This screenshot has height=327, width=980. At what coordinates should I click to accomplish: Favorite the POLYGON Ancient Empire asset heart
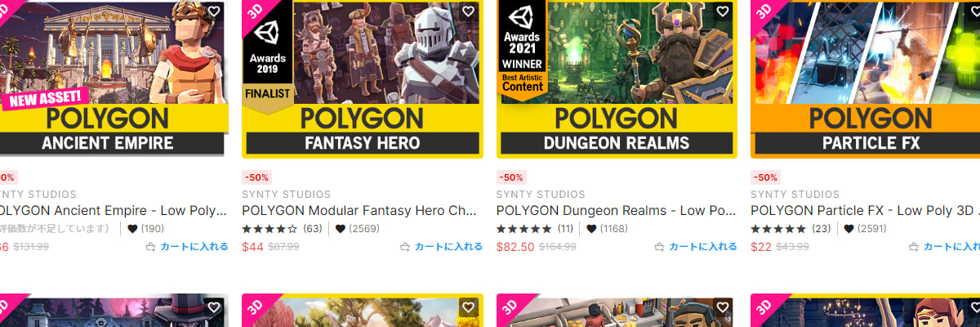click(213, 11)
